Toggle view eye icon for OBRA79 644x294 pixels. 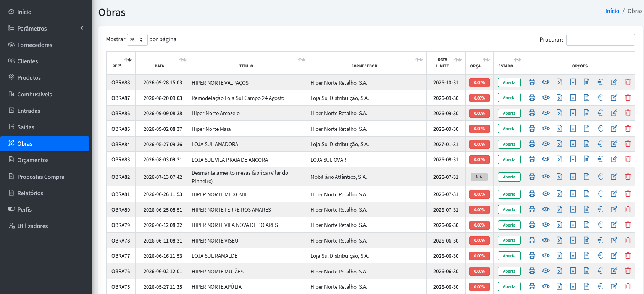[546, 225]
